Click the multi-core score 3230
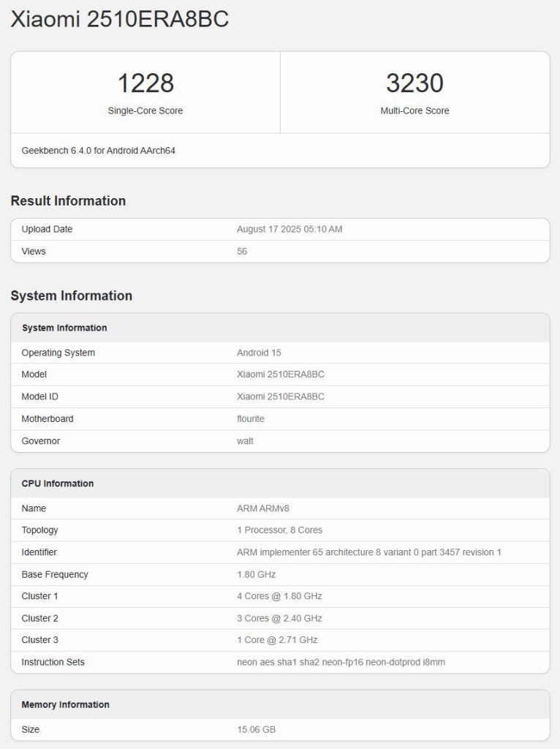560x749 pixels. pyautogui.click(x=415, y=83)
